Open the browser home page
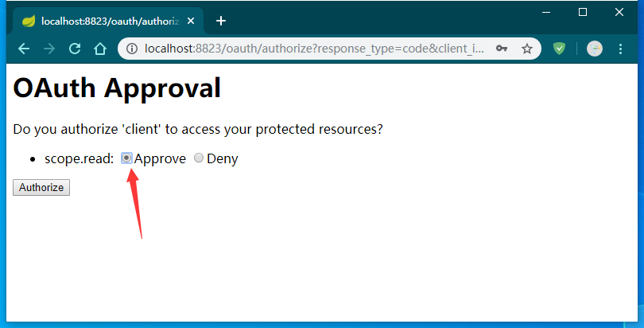The image size is (644, 328). click(x=100, y=49)
